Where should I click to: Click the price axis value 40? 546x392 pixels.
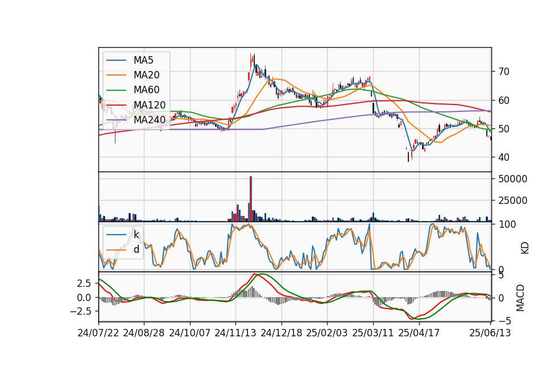point(504,157)
